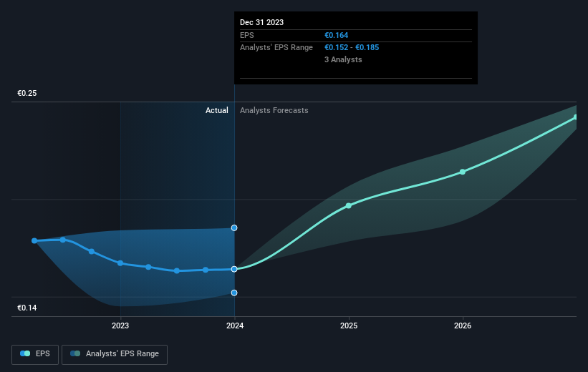Click the Actual section label
588x372 pixels.
217,110
